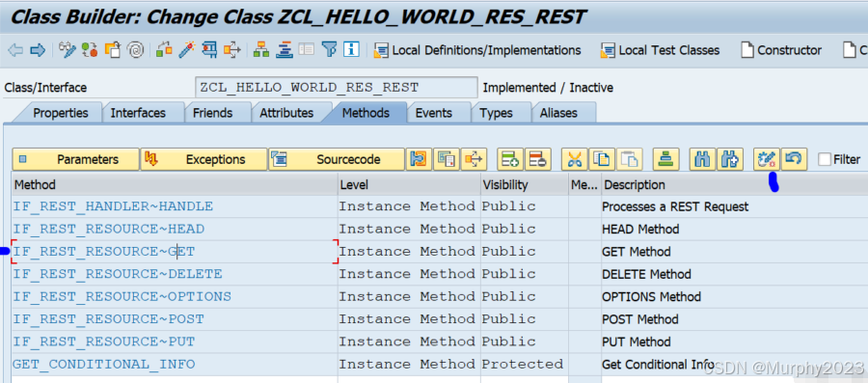This screenshot has height=383, width=868.
Task: Click the Back arrow icon
Action: (14, 50)
